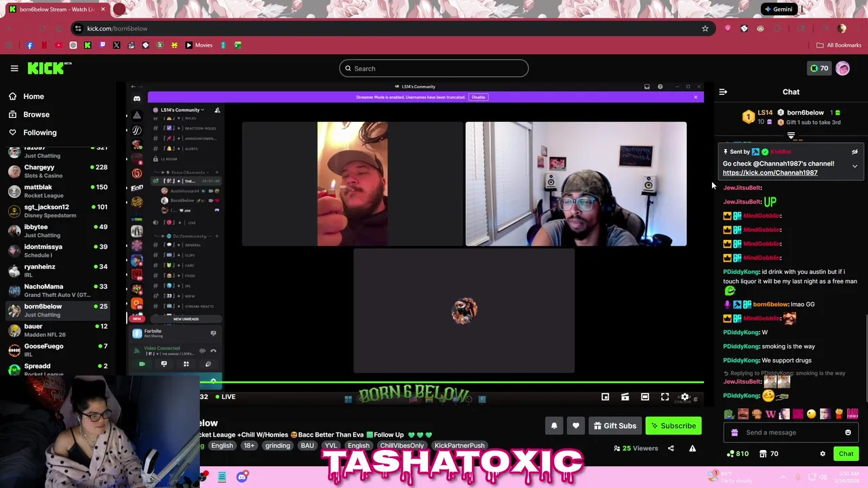Hide the pinned KickBot message
The width and height of the screenshot is (868, 488).
point(854,152)
